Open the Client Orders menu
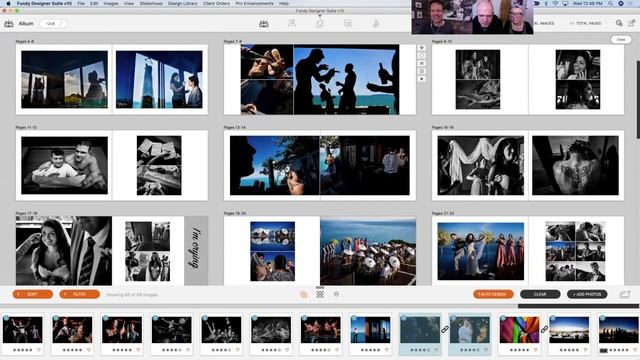640x360 pixels. pos(216,3)
